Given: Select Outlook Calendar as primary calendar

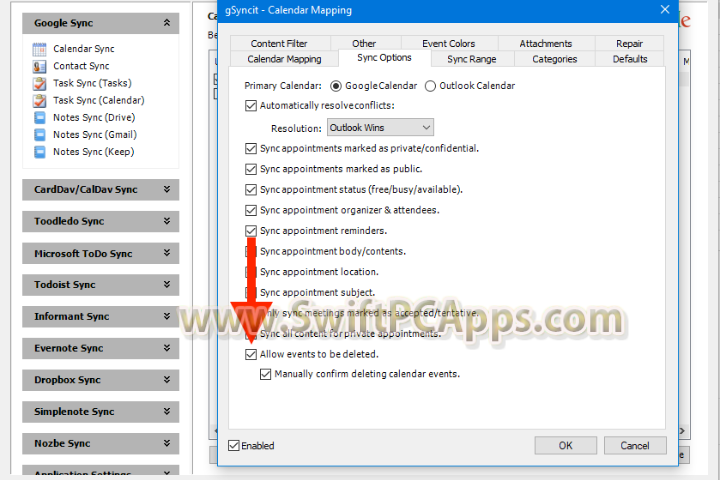Looking at the screenshot, I should pyautogui.click(x=430, y=86).
